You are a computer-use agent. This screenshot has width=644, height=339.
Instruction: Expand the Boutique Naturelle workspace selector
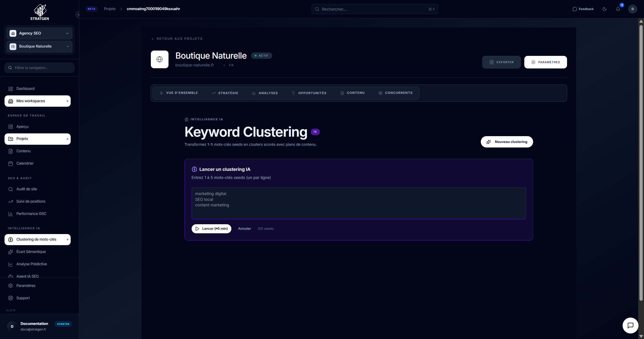point(39,46)
